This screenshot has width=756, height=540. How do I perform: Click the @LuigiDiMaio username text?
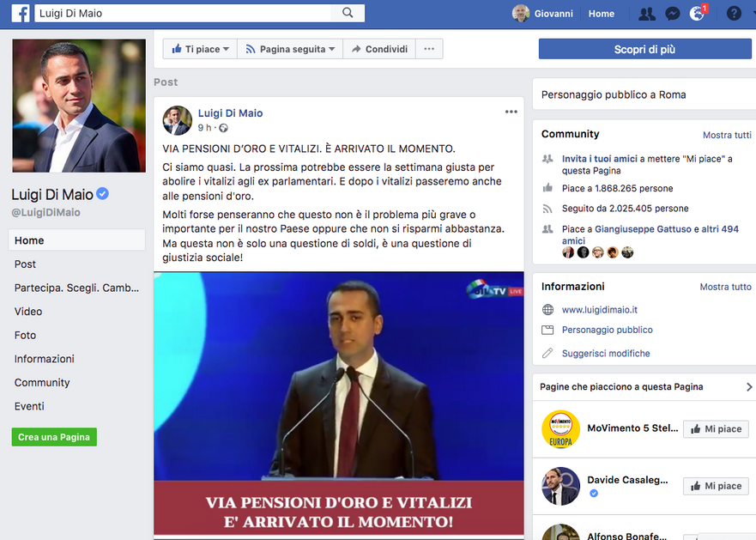tap(45, 212)
